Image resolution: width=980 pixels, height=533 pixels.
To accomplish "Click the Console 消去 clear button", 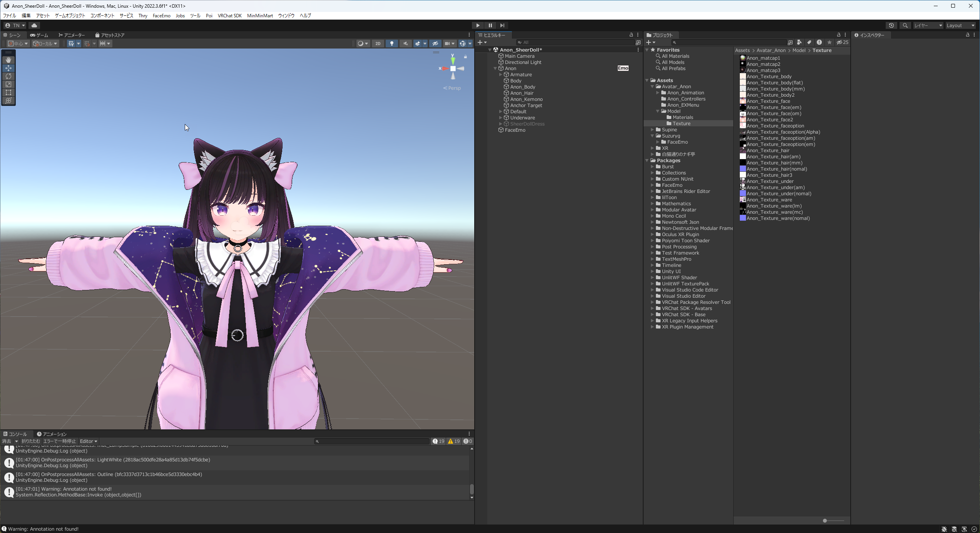I will pos(7,441).
